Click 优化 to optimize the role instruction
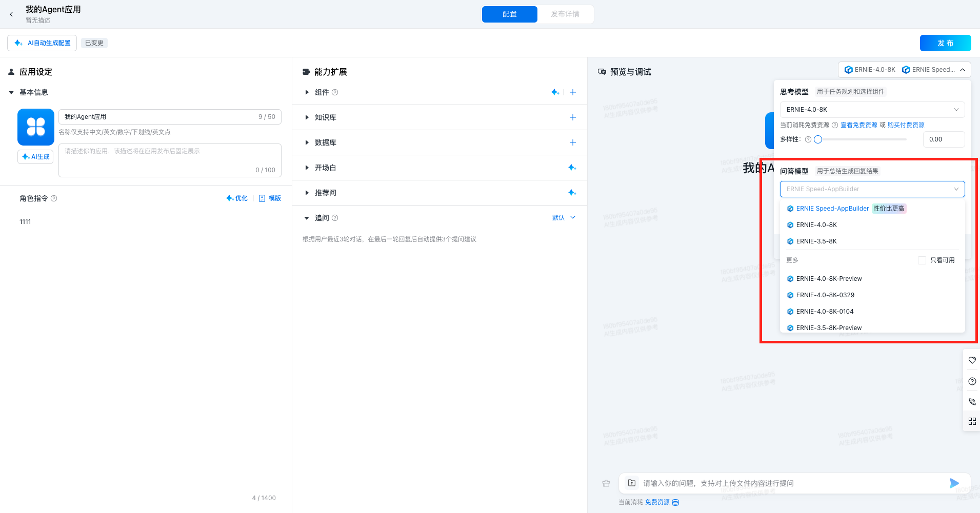The width and height of the screenshot is (980, 513). click(x=237, y=198)
